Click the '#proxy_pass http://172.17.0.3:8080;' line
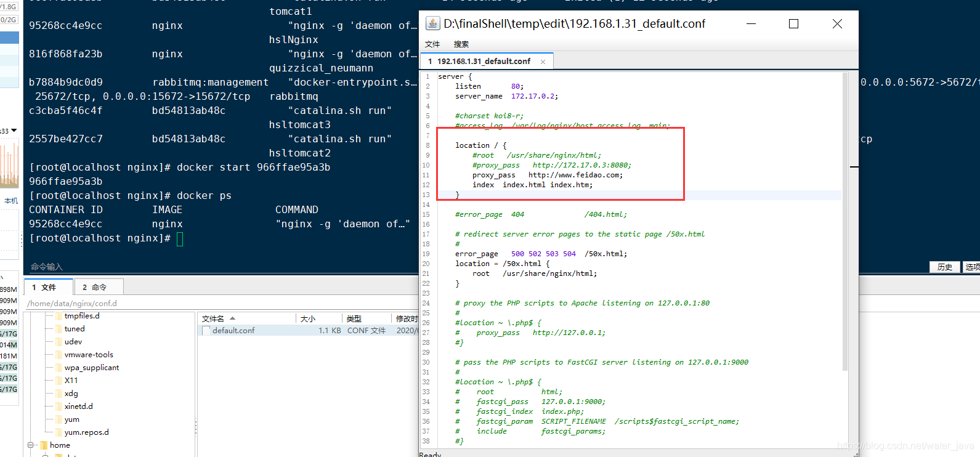 coord(552,165)
